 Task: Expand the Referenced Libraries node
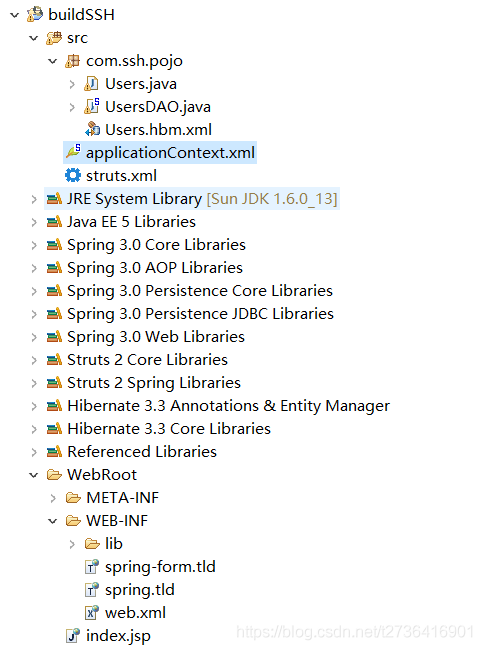(34, 452)
